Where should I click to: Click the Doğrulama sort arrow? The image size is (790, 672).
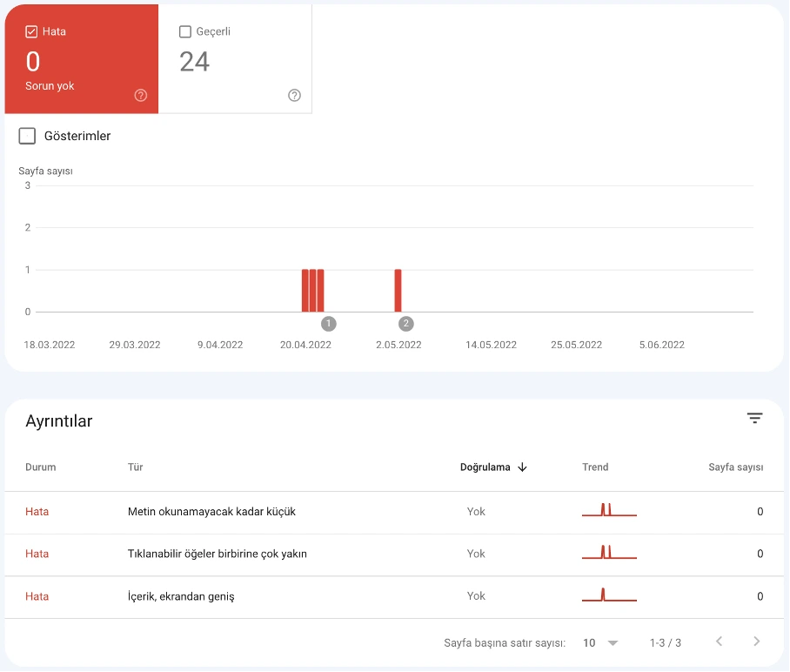click(523, 467)
